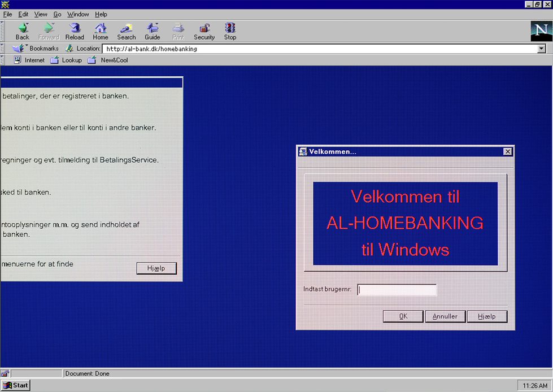The image size is (553, 392).
Task: Click the 'Indtast brugernr:' label
Action: 327,289
